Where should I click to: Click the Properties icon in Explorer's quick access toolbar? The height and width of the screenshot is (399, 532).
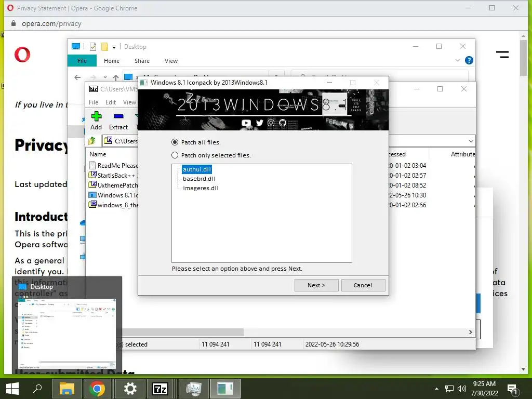pyautogui.click(x=92, y=47)
